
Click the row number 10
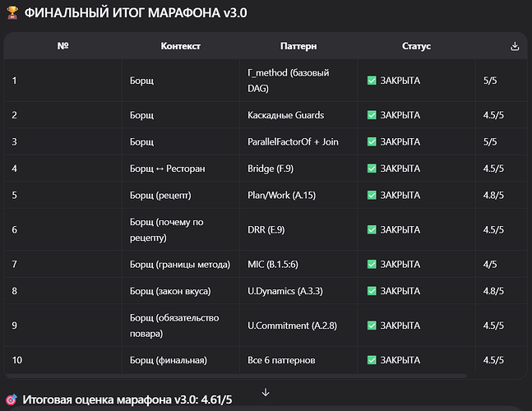coord(17,360)
